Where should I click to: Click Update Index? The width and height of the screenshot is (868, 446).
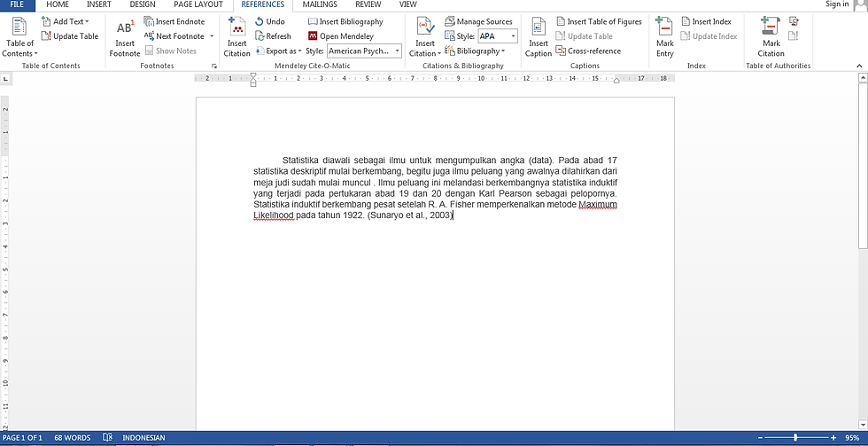click(x=709, y=36)
